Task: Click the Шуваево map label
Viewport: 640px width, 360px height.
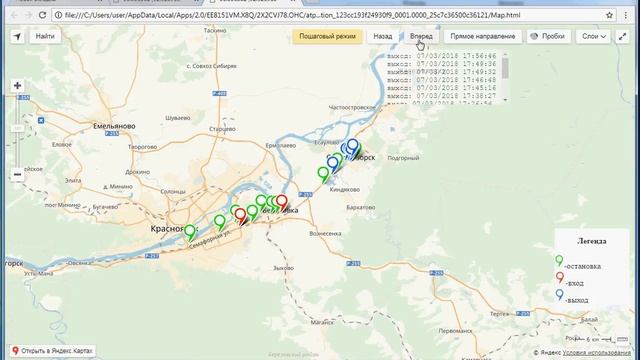Action: (178, 118)
